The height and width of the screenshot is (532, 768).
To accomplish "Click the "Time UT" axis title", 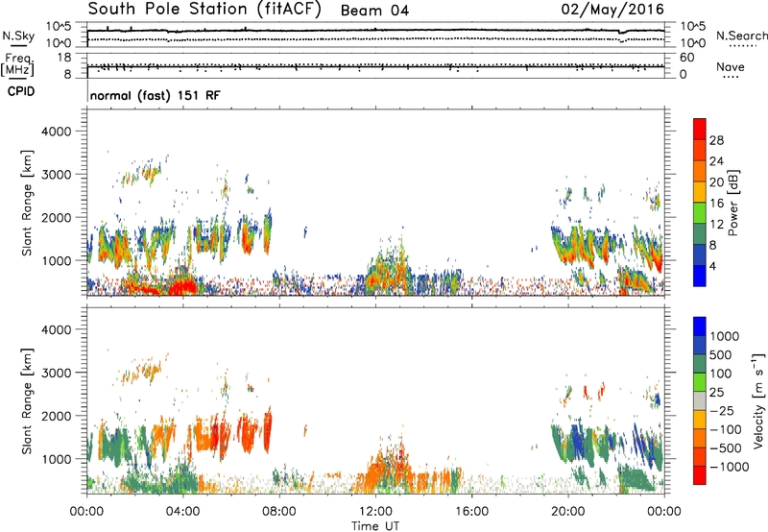I will pos(375,526).
